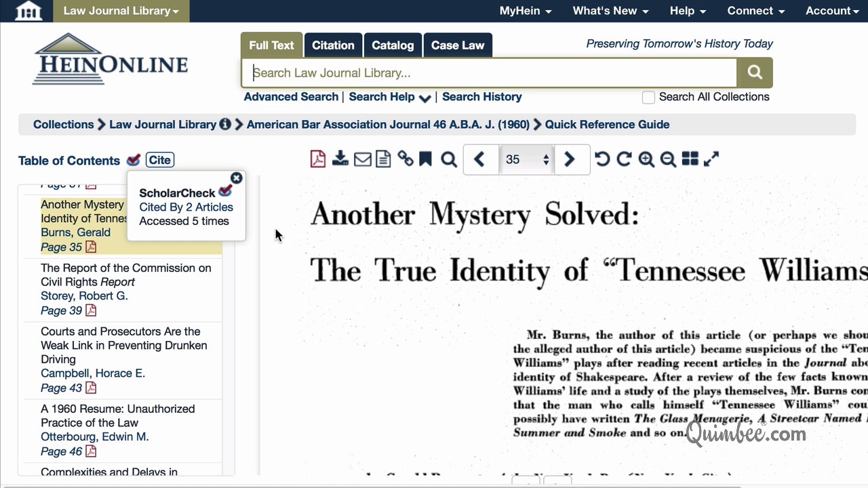Click author Burns, Gerald
This screenshot has height=488, width=868.
click(x=75, y=232)
